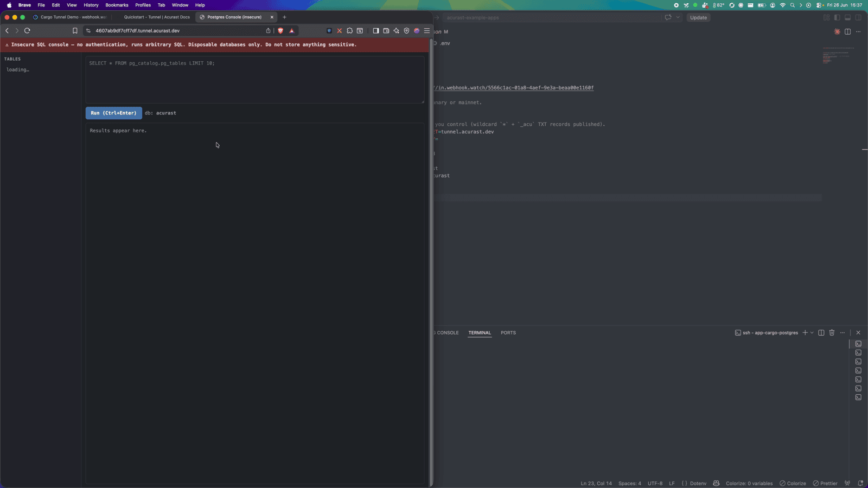Toggle the Brave sidebar panel
The width and height of the screenshot is (868, 488).
coord(376,31)
